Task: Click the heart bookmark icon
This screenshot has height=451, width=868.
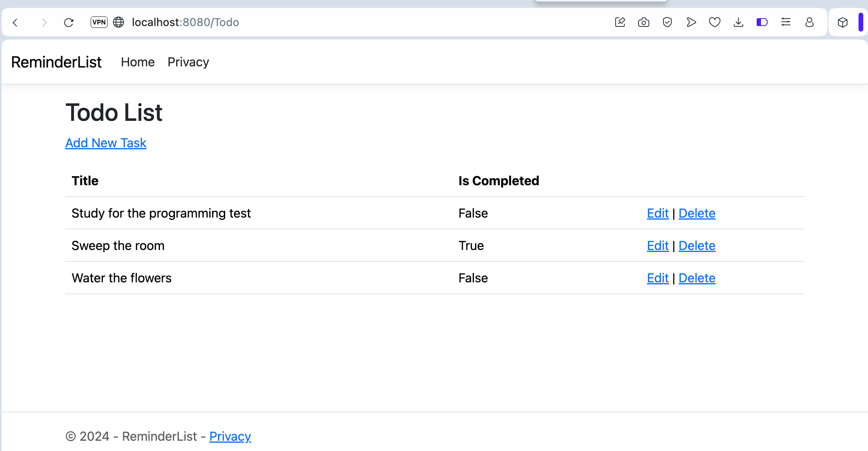Action: pyautogui.click(x=715, y=22)
